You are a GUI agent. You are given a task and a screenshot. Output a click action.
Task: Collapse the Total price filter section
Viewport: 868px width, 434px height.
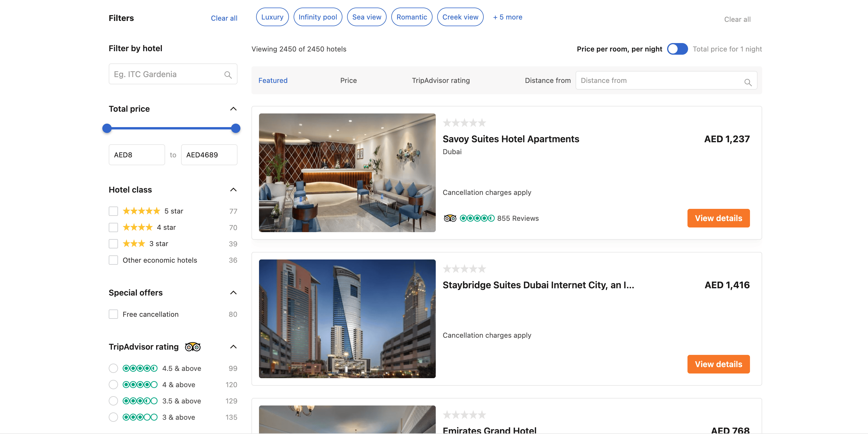click(233, 109)
